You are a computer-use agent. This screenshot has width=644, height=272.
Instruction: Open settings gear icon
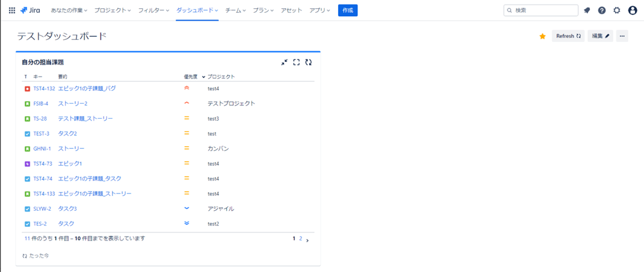pos(617,10)
